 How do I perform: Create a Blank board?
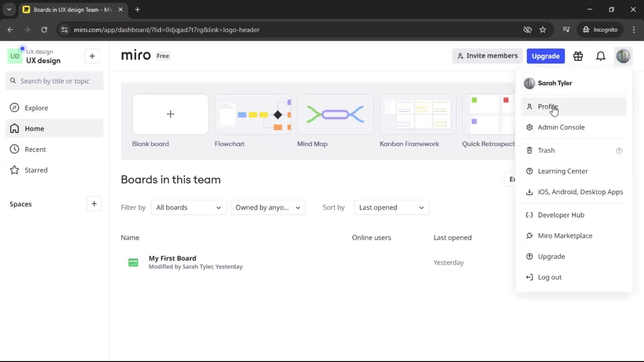tap(170, 114)
